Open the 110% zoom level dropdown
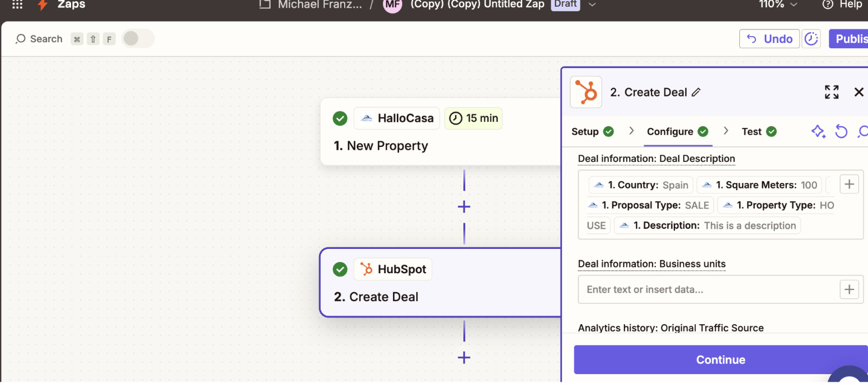The width and height of the screenshot is (868, 388). tap(778, 4)
